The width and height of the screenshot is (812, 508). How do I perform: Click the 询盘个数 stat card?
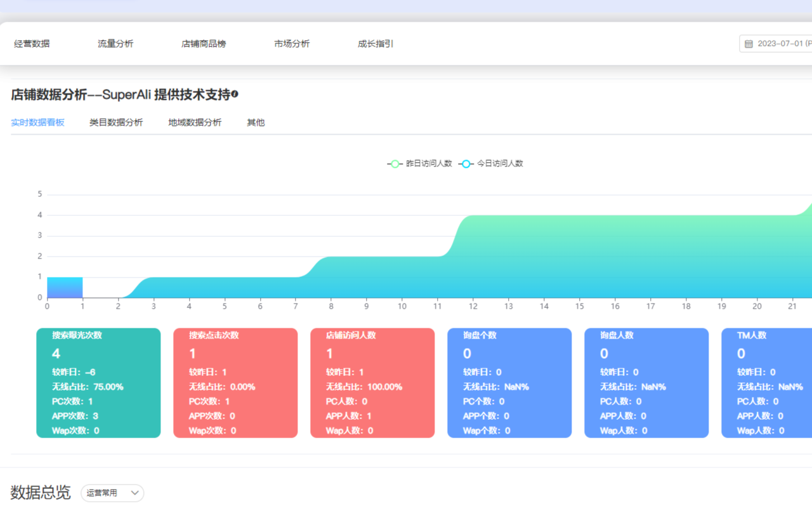coord(509,382)
